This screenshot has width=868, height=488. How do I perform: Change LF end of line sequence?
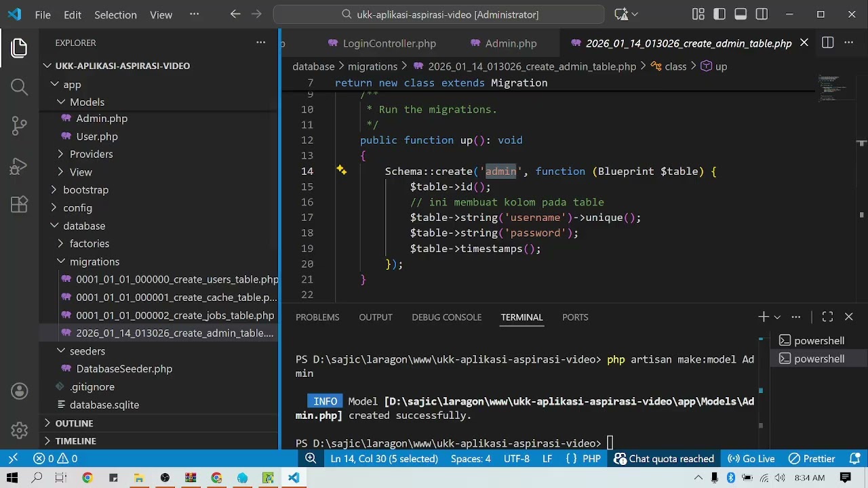[547, 459]
